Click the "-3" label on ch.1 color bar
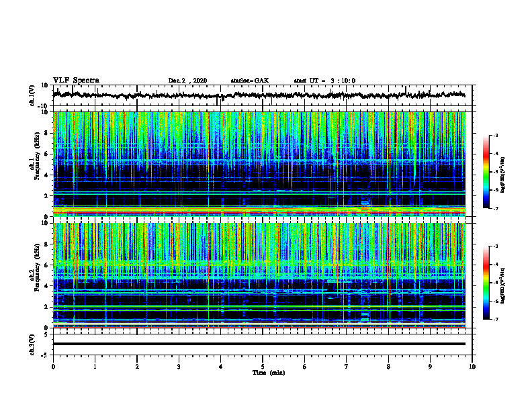Viewport: 532px width, 411px height. tap(495, 136)
